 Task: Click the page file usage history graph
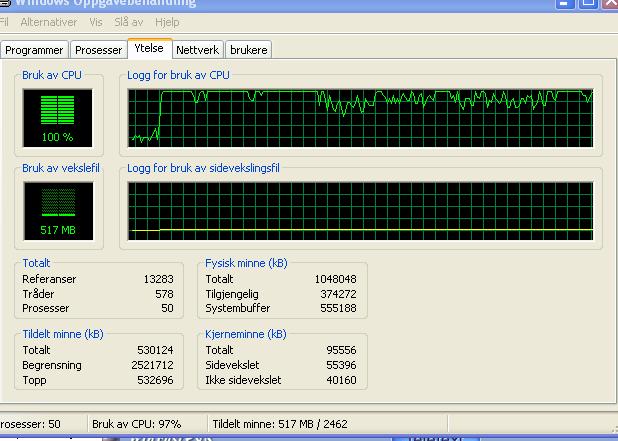pyautogui.click(x=360, y=211)
